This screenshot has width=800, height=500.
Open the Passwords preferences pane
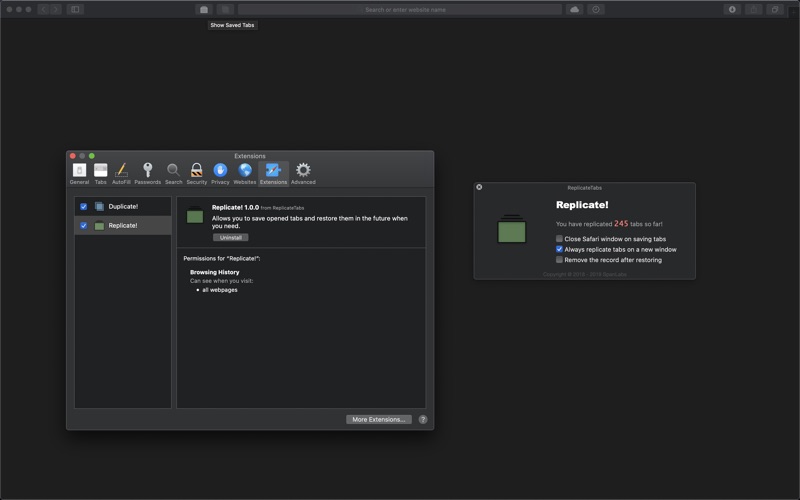[x=147, y=173]
